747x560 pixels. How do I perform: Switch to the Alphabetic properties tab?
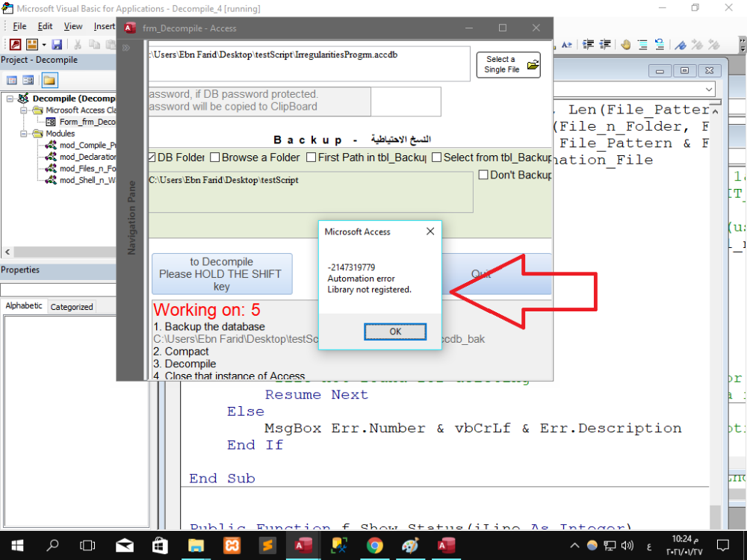click(x=24, y=305)
